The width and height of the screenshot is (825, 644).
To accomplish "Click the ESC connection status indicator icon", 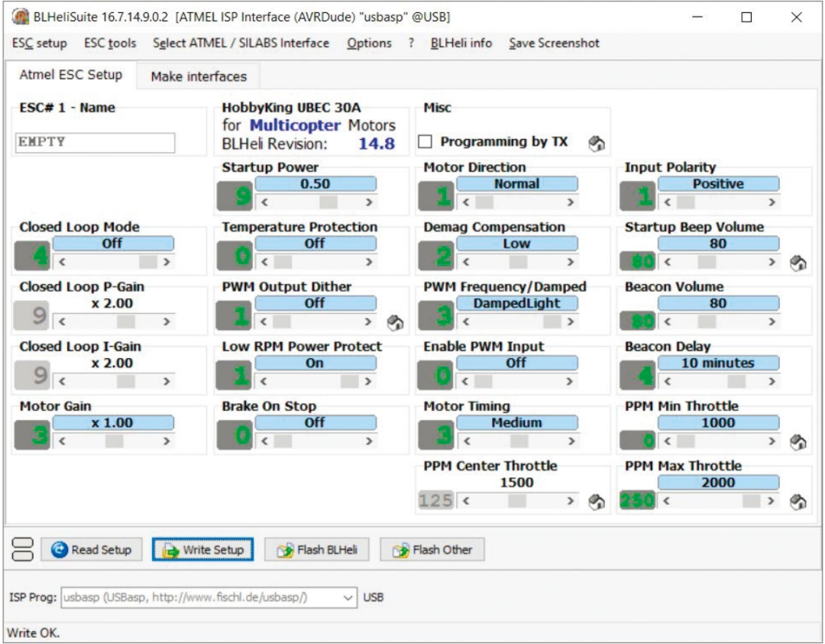I will [x=22, y=549].
